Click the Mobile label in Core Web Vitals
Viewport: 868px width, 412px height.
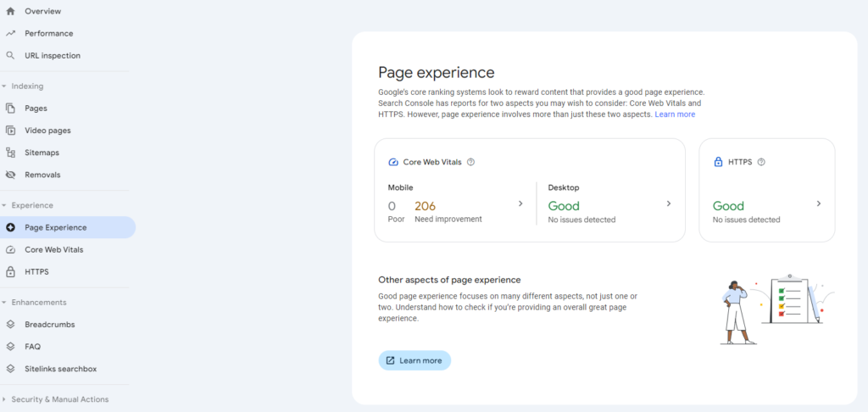[x=400, y=187]
